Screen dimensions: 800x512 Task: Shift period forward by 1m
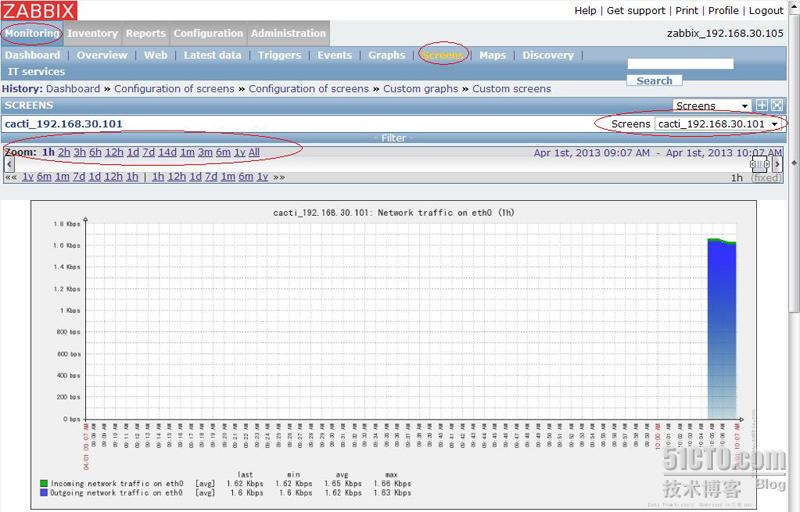(228, 177)
